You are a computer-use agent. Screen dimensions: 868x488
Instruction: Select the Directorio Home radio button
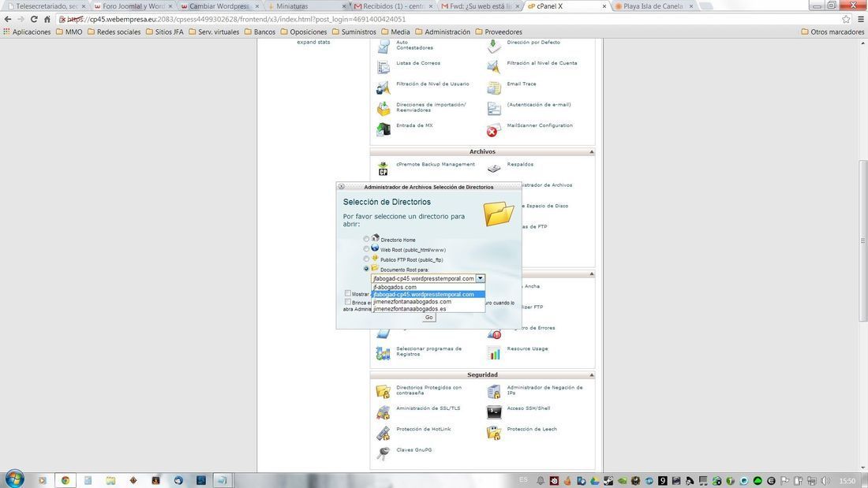coord(366,239)
